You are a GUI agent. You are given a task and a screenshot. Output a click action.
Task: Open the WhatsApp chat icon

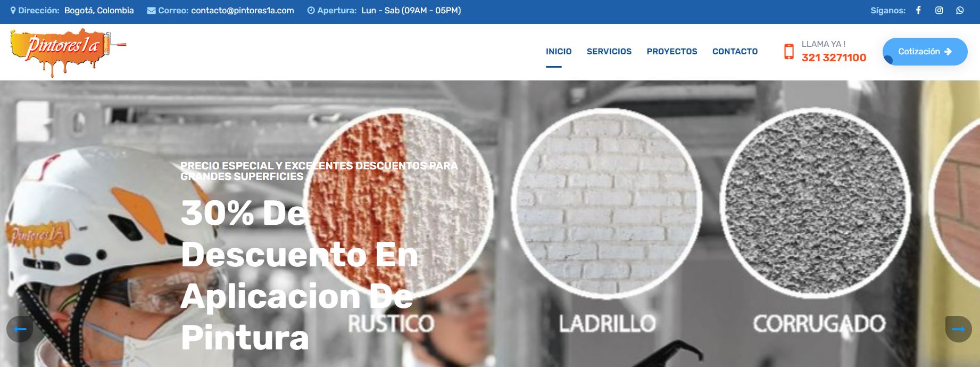tap(960, 10)
